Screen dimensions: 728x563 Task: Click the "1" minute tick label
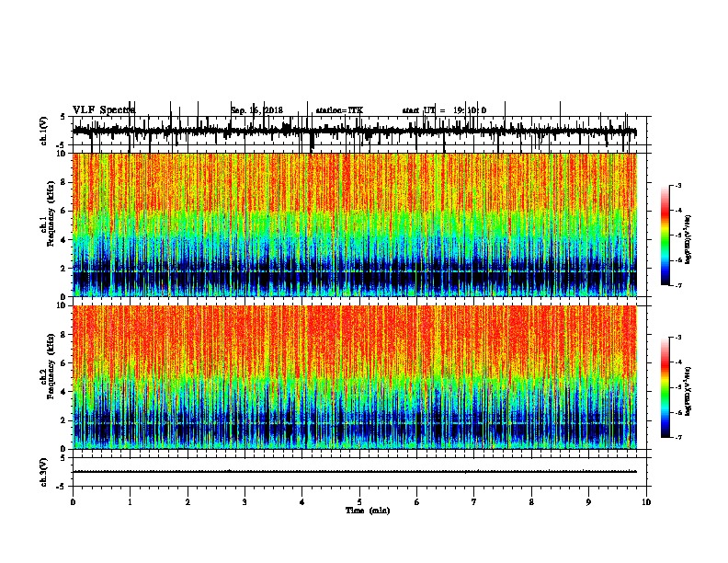coord(130,502)
